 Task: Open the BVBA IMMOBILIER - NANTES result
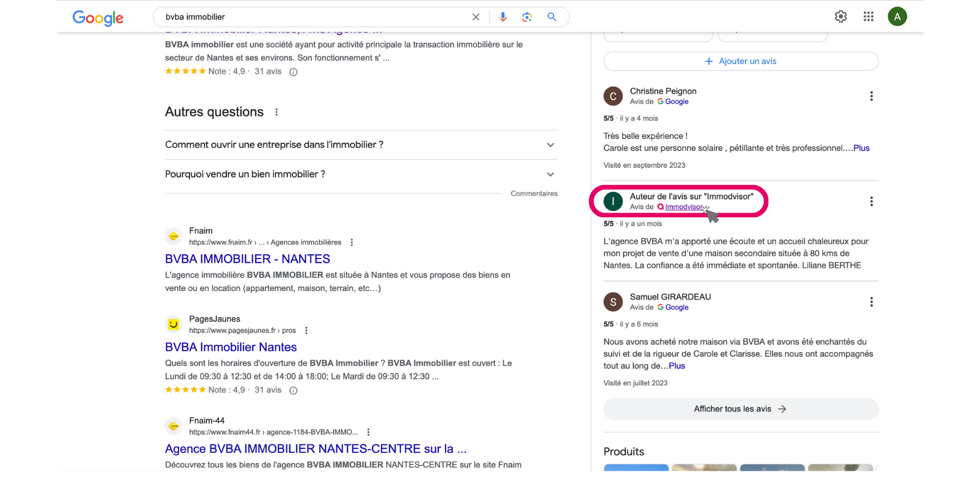click(247, 259)
